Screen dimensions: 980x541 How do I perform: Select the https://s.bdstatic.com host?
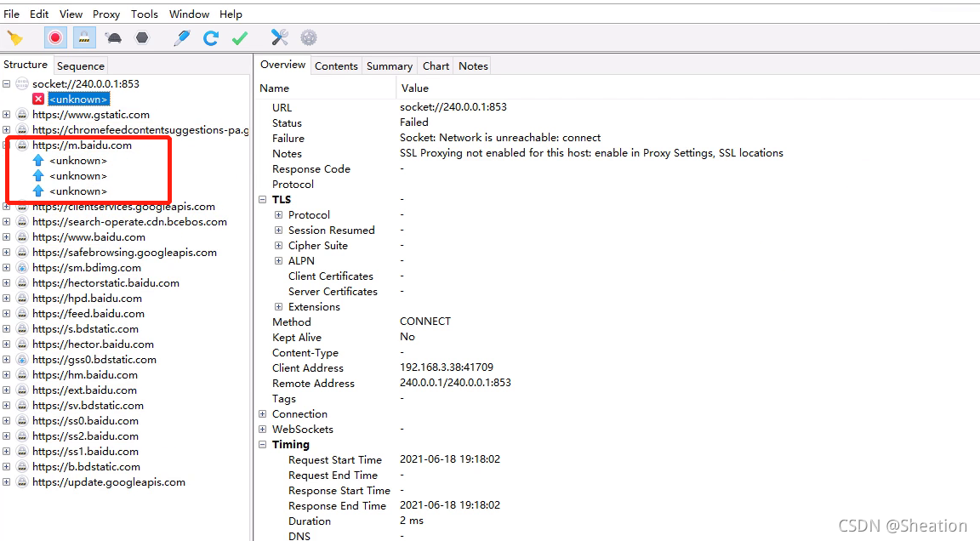tap(86, 328)
